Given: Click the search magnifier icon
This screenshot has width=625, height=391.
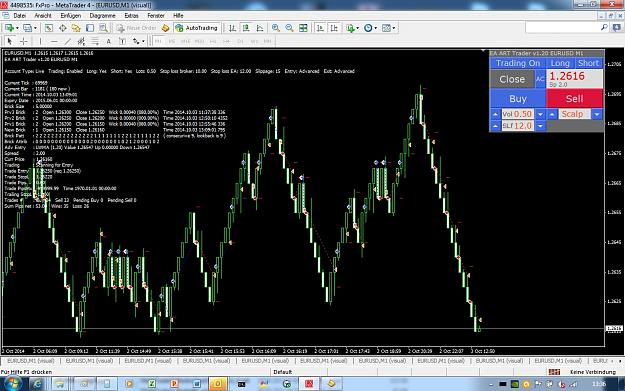Looking at the screenshot, I should [x=604, y=27].
